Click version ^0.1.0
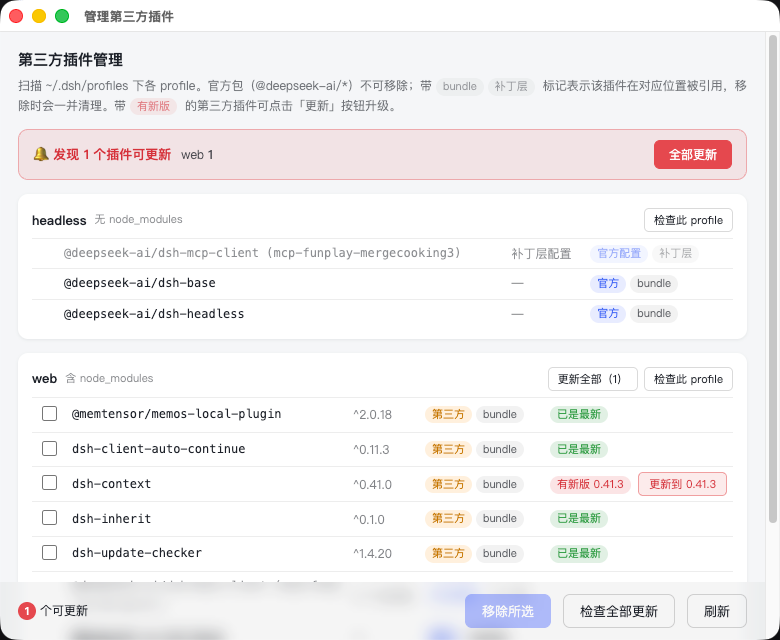The width and height of the screenshot is (780, 640). point(369,520)
